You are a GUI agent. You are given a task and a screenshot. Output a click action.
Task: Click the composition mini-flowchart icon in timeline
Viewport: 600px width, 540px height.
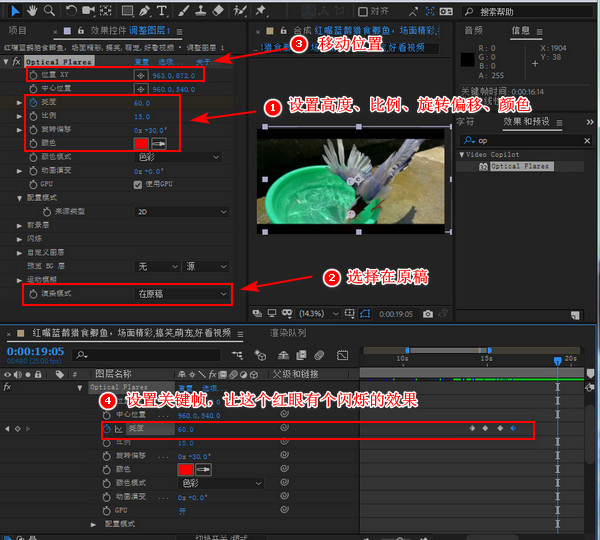pos(237,356)
